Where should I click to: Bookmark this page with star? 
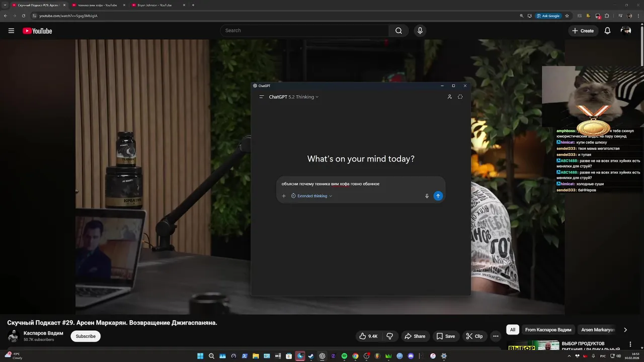tap(567, 16)
